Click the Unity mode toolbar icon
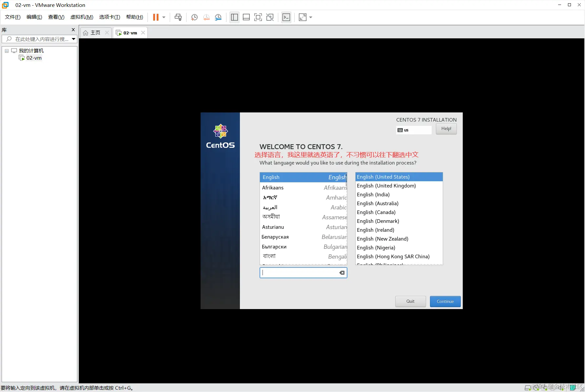 [x=270, y=17]
